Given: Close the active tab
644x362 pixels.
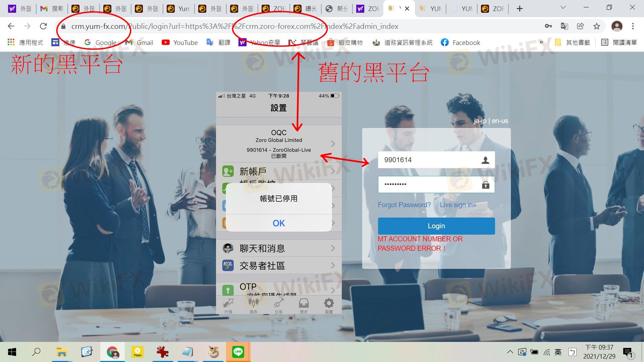Looking at the screenshot, I should (407, 9).
